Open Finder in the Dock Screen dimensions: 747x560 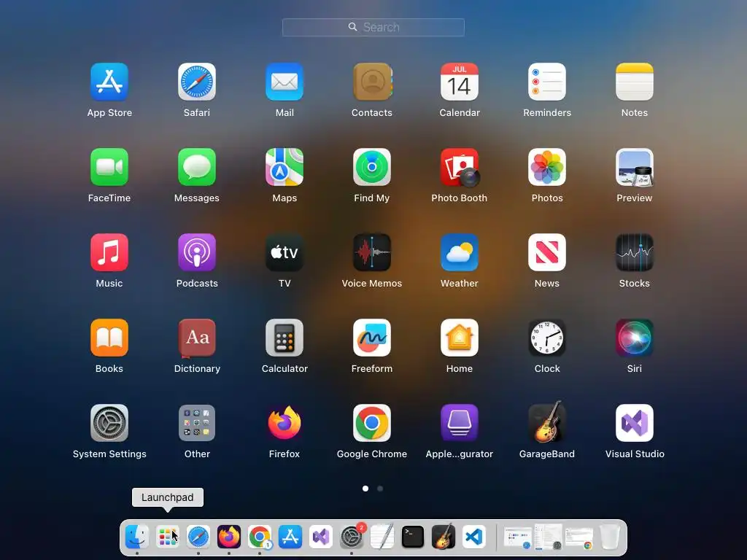[x=137, y=537]
